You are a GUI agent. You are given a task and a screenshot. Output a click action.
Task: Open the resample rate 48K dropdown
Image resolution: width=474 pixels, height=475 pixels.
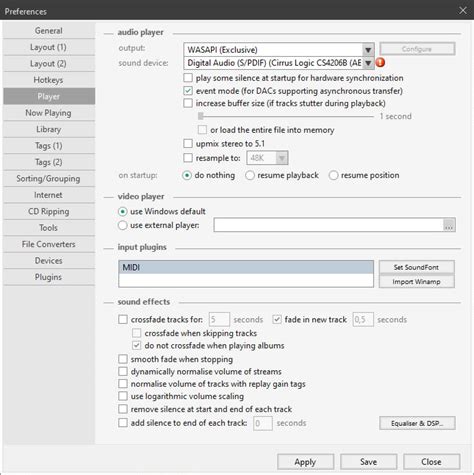282,158
